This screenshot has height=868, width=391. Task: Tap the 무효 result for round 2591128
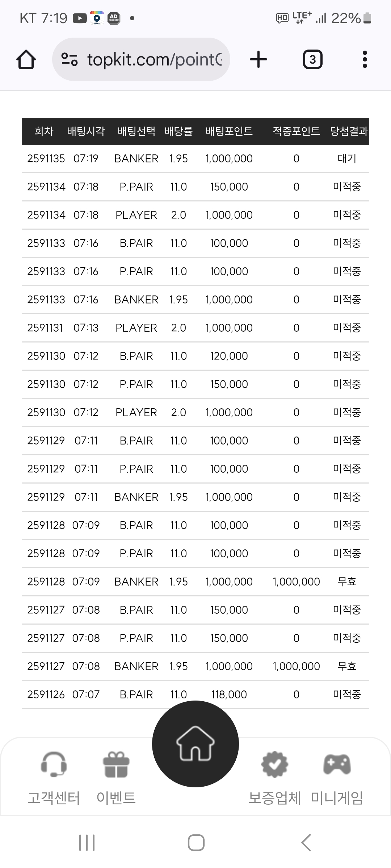[x=347, y=582]
